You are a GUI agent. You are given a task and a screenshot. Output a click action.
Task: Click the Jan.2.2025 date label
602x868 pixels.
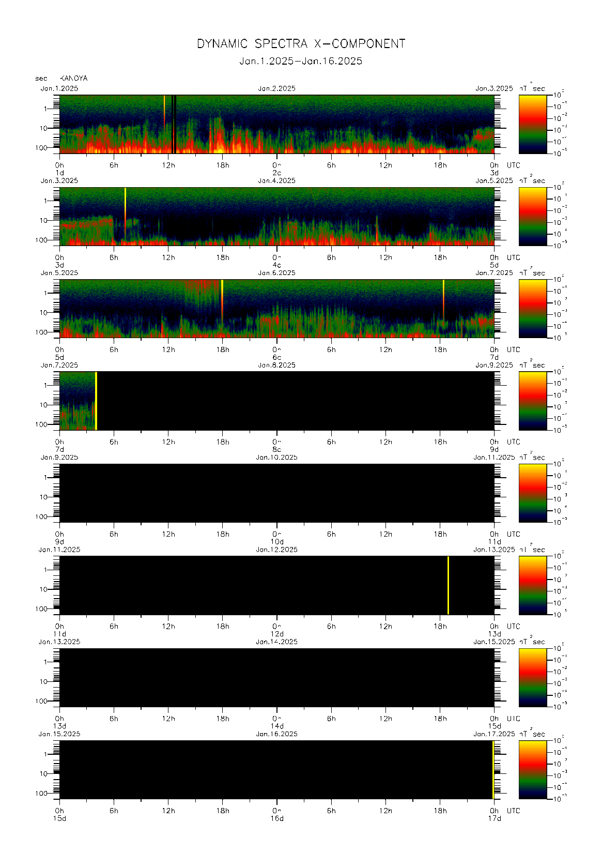click(x=277, y=88)
